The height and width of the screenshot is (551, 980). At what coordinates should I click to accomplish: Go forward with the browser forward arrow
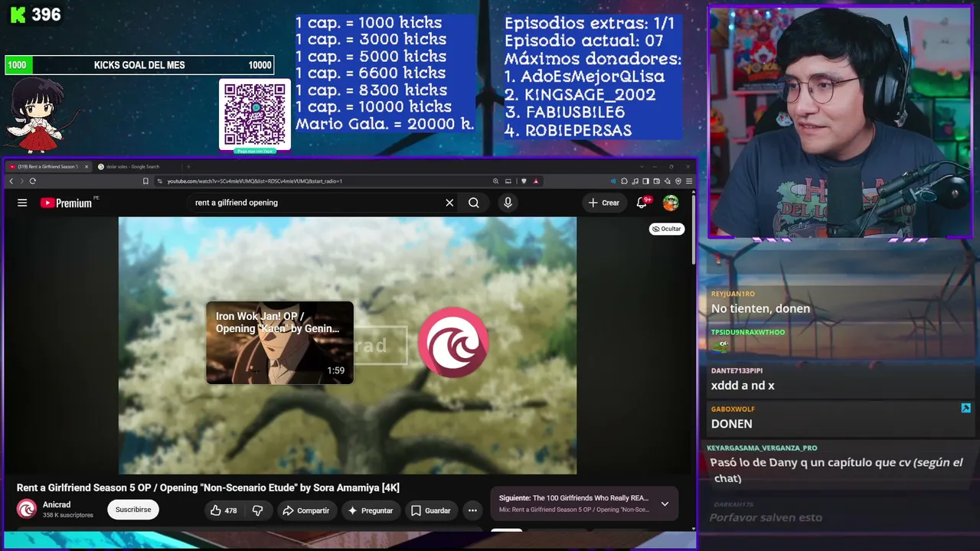pos(21,181)
